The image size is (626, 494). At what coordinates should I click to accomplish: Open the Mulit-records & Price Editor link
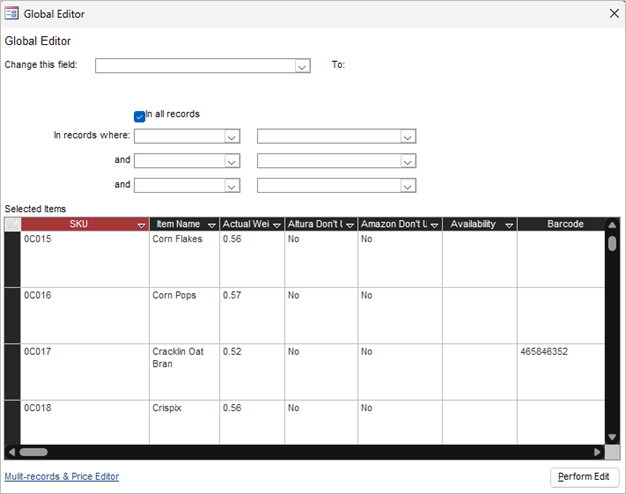(62, 476)
